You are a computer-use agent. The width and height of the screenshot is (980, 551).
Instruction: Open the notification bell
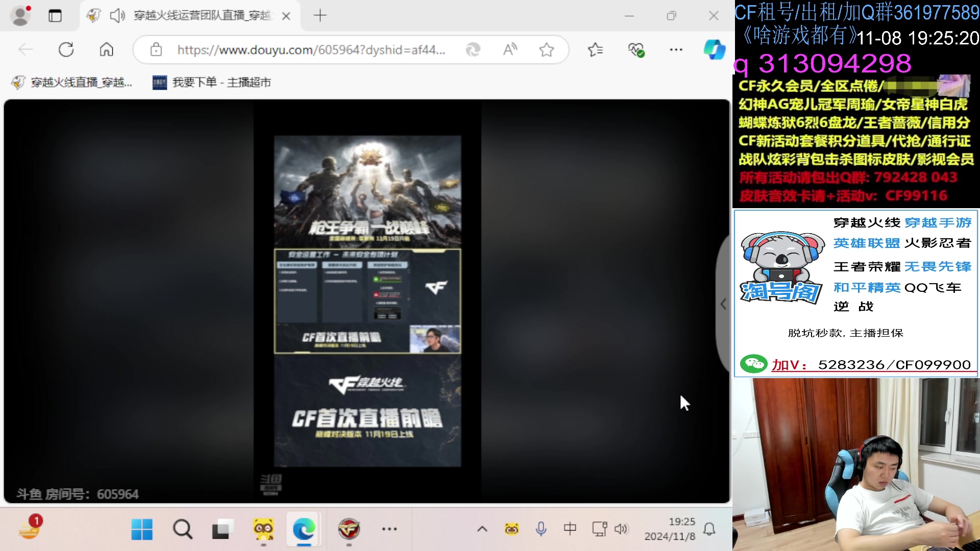(709, 529)
